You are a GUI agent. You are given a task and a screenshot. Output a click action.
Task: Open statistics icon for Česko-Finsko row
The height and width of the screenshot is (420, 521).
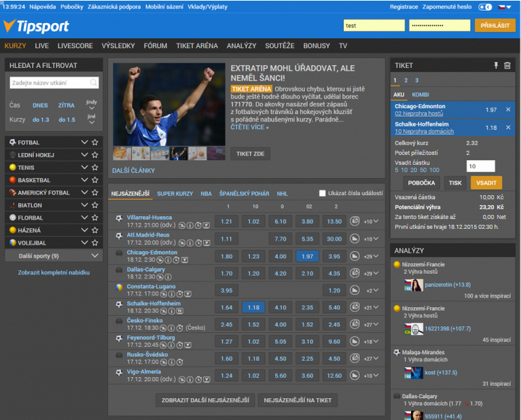(355, 324)
